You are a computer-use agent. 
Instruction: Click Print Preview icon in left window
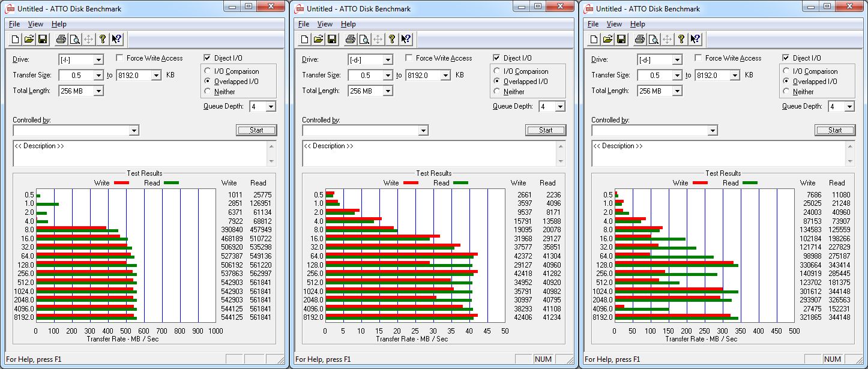pos(74,40)
